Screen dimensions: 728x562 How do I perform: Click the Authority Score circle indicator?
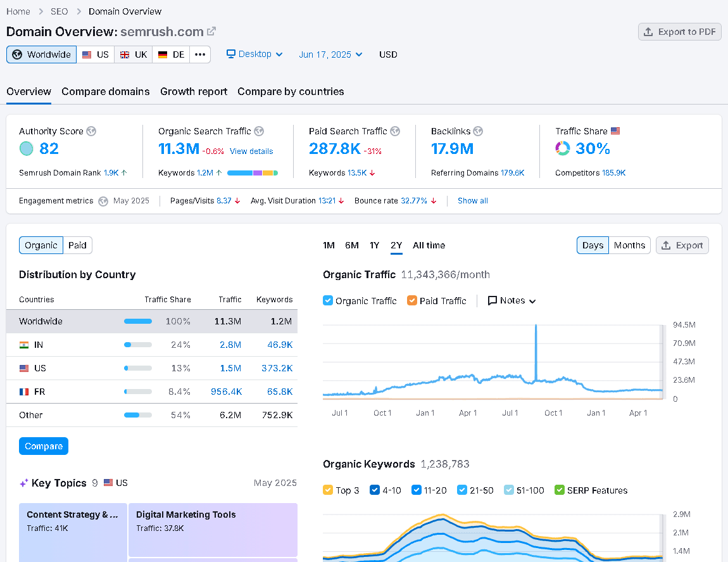click(27, 148)
